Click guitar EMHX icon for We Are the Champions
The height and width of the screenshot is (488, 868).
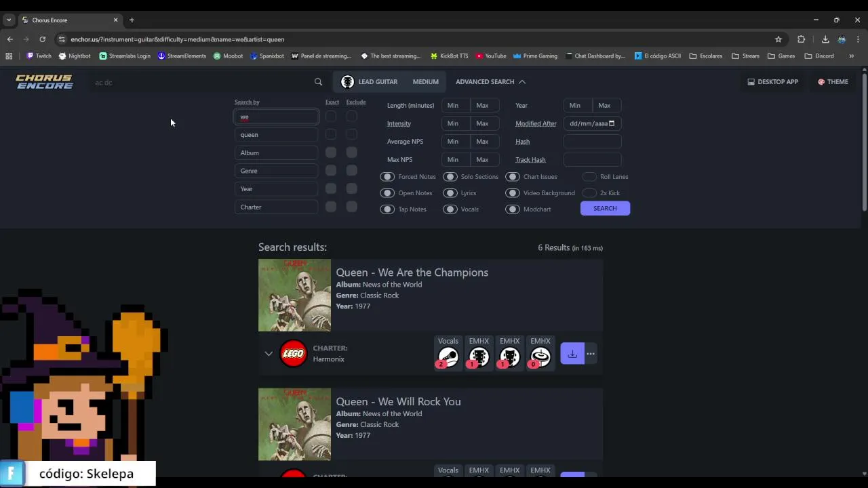coord(479,357)
